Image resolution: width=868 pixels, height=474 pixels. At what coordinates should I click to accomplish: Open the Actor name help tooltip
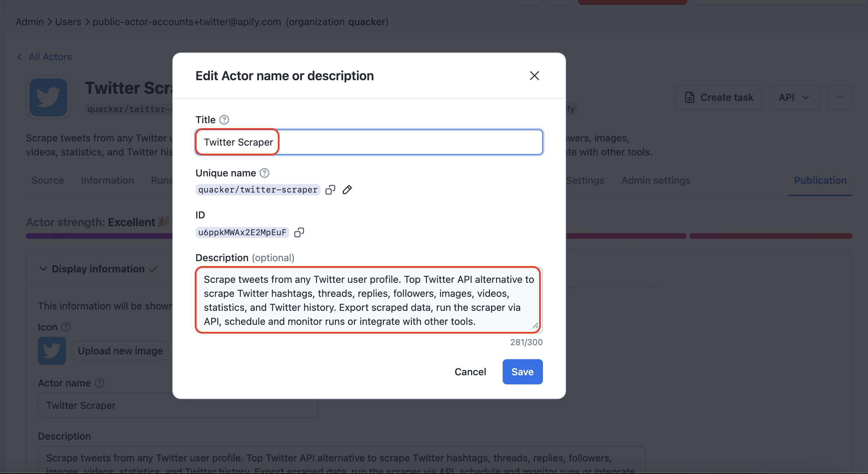pyautogui.click(x=99, y=383)
